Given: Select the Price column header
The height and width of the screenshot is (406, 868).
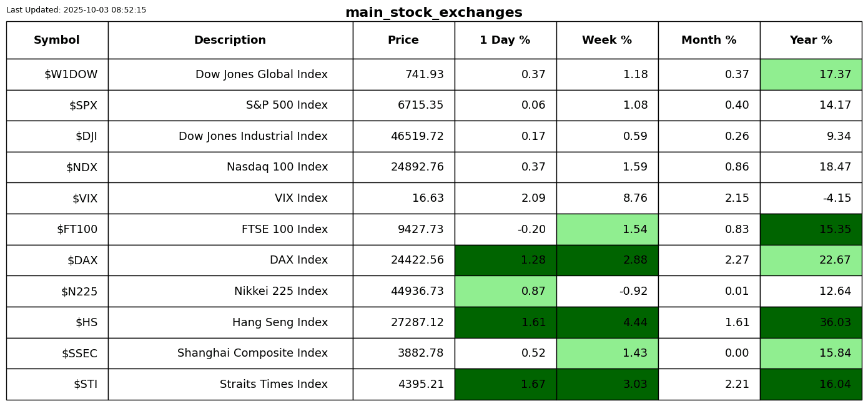Looking at the screenshot, I should [x=403, y=41].
